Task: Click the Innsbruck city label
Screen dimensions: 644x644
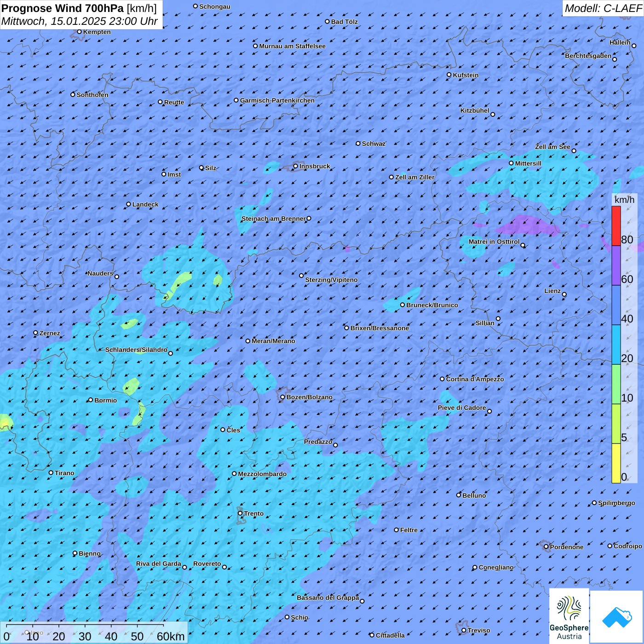Action: [315, 166]
